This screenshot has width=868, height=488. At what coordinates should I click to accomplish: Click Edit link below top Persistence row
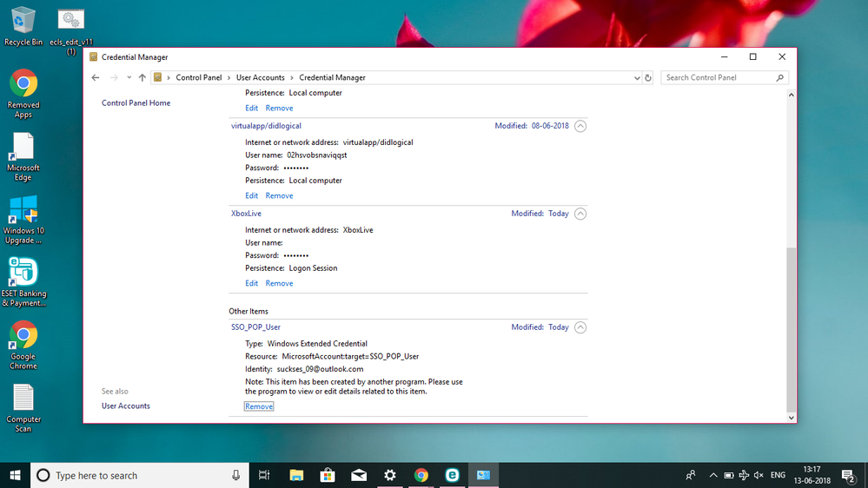[251, 108]
